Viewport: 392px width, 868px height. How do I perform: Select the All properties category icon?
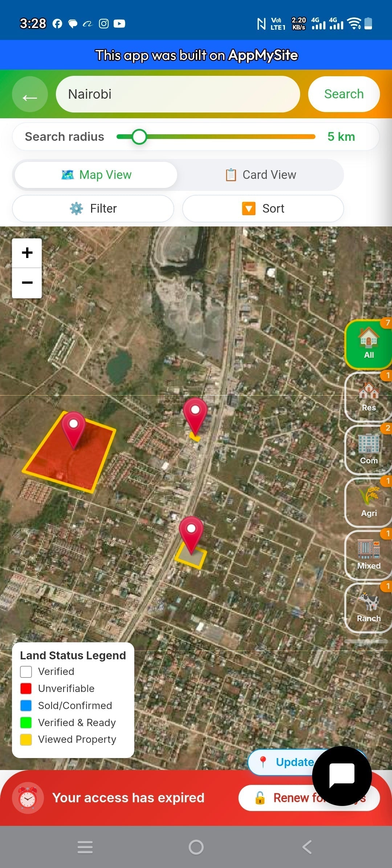point(368,344)
